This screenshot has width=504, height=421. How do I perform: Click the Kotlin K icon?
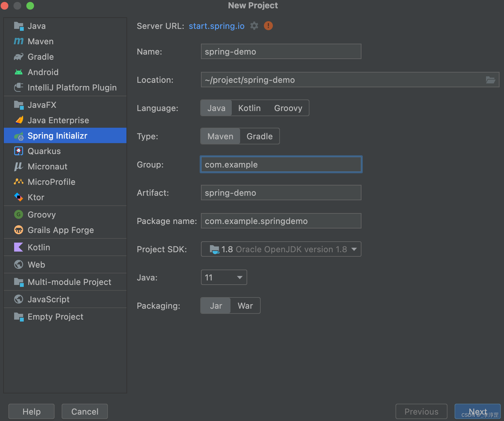[x=19, y=247]
